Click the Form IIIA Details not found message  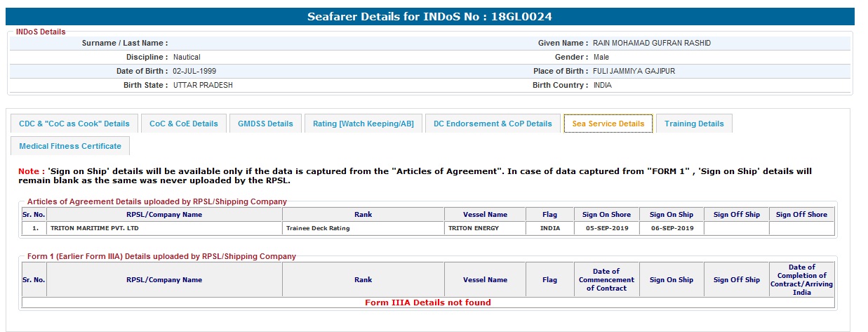point(428,303)
